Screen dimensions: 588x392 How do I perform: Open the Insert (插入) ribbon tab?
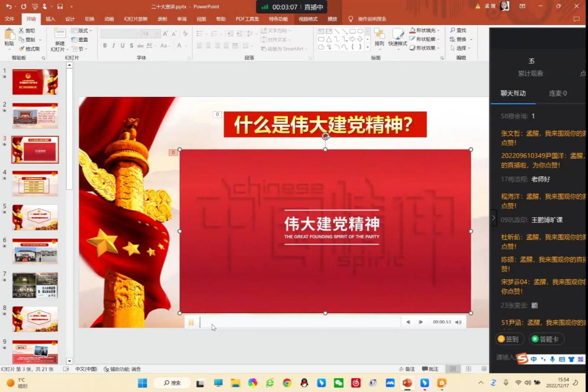[50, 19]
